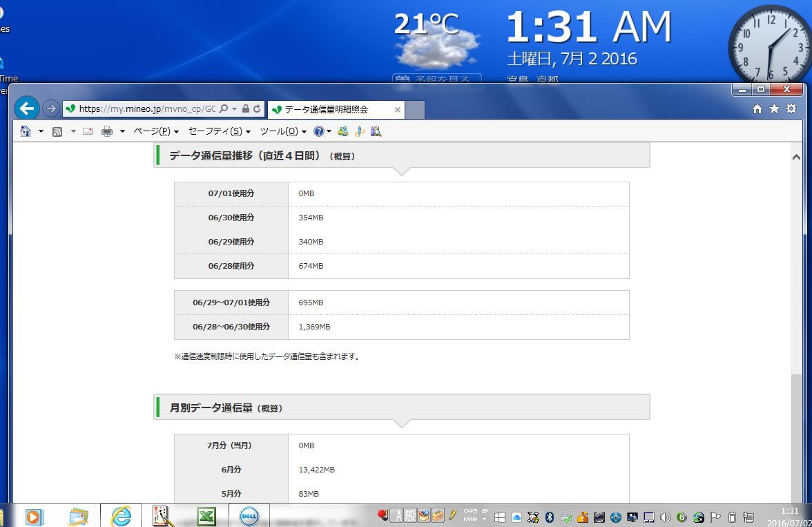This screenshot has width=812, height=527.
Task: Click the Home icon in command bar
Action: click(26, 131)
